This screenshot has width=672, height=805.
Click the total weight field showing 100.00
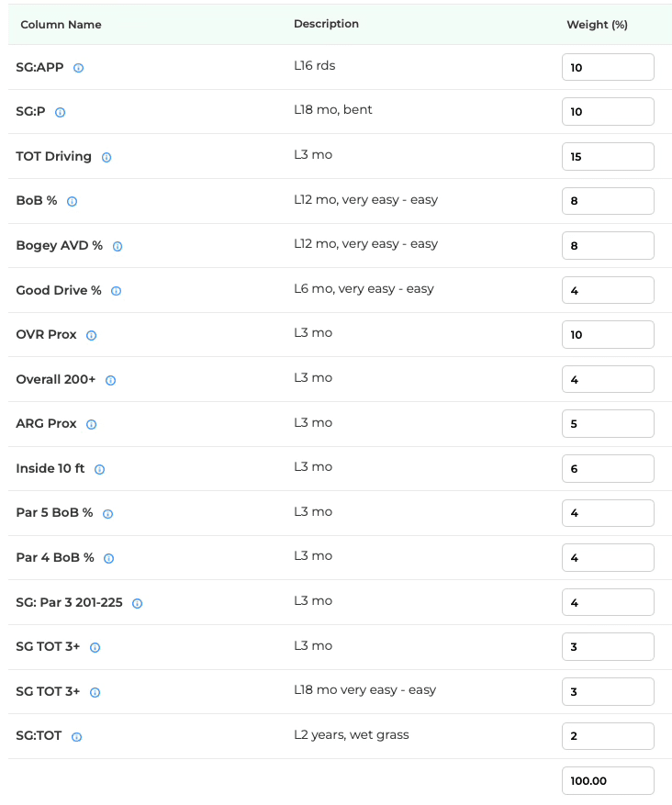608,781
